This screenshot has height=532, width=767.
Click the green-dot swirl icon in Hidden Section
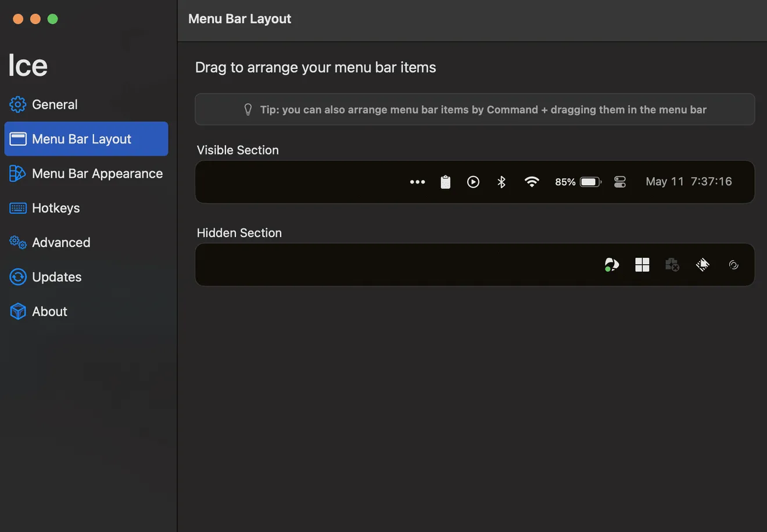click(x=611, y=265)
